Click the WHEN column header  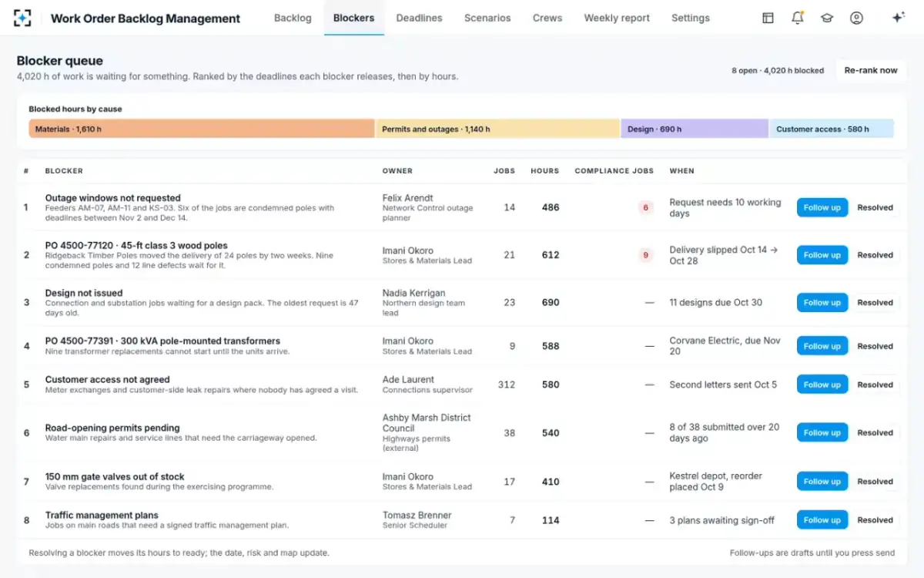point(681,171)
